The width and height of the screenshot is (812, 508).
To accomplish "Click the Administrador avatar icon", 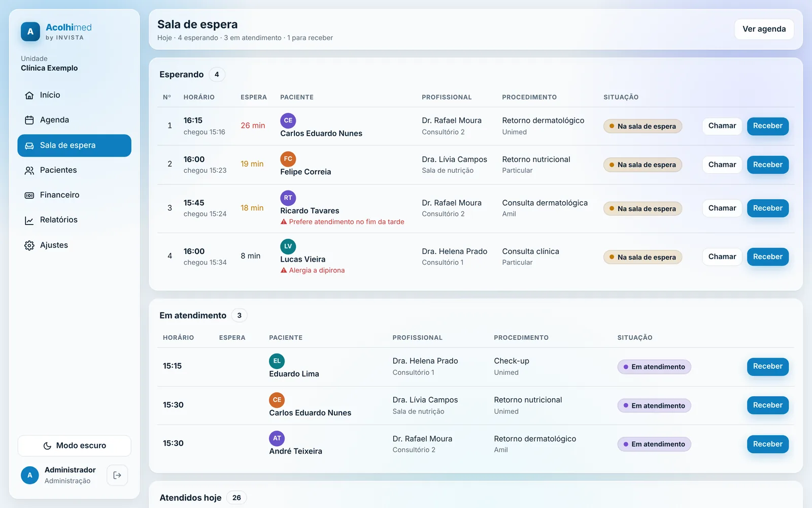I will coord(30,475).
